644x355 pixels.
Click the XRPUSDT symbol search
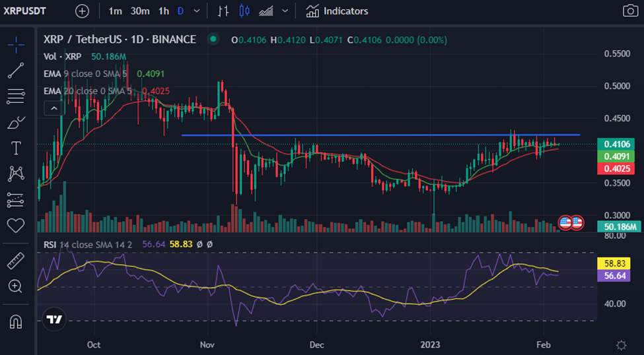click(x=24, y=11)
